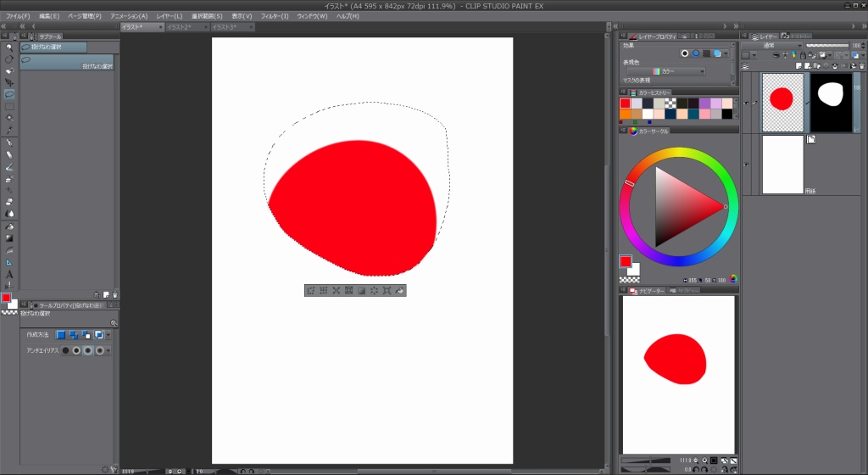
Task: Select the rectangular Marquee selection tool
Action: click(9, 107)
